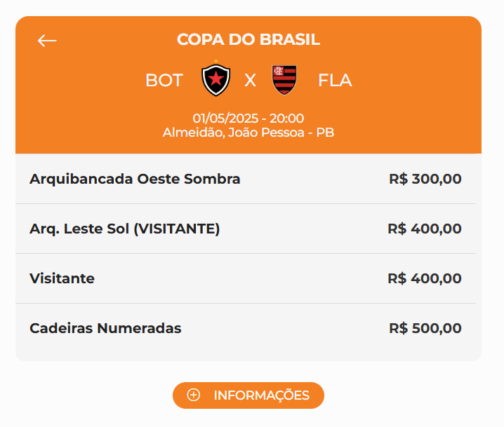Image resolution: width=504 pixels, height=427 pixels.
Task: Click the Botafogo-PB star crest
Action: pyautogui.click(x=216, y=80)
